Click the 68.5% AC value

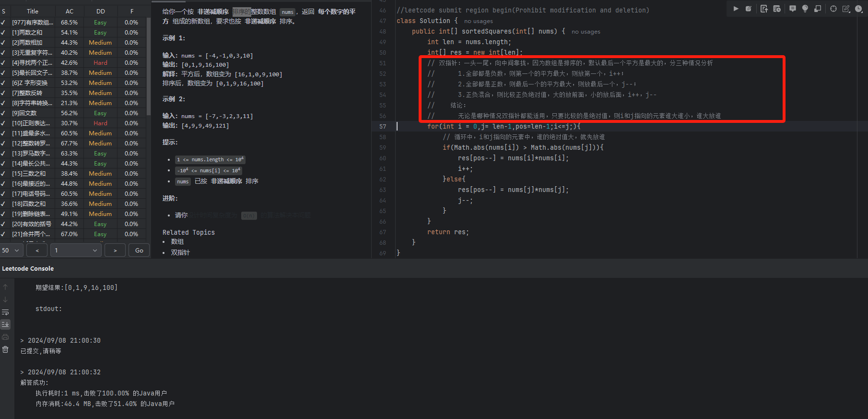pos(69,22)
